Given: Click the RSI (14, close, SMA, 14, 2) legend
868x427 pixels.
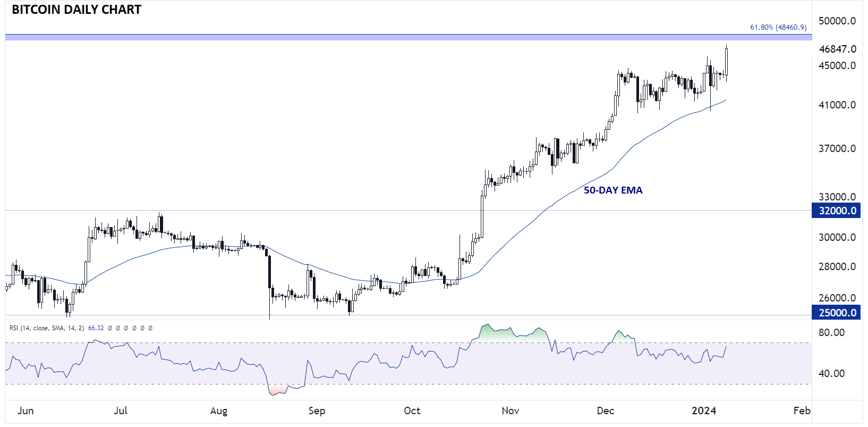Looking at the screenshot, I should [x=47, y=328].
